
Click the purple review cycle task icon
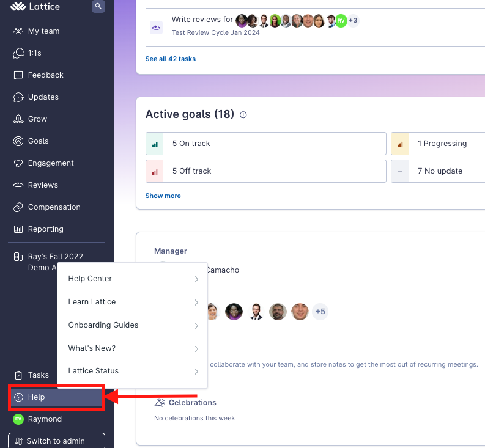coord(156,28)
